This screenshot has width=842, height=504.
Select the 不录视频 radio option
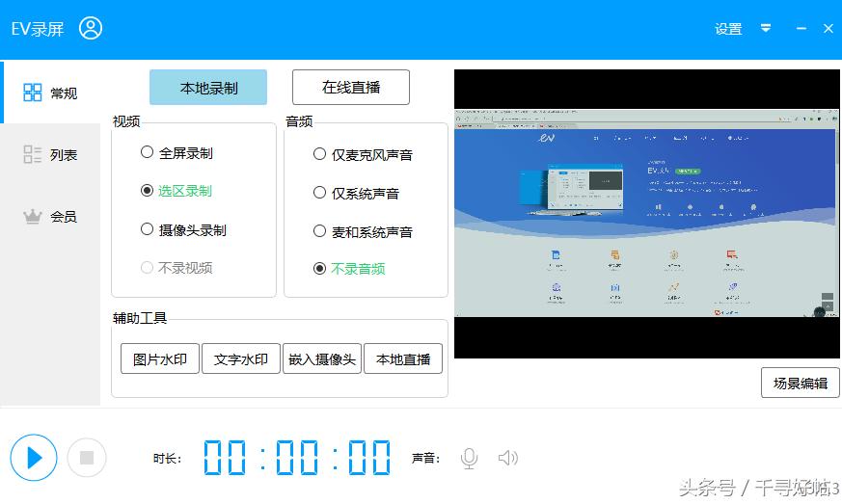pyautogui.click(x=177, y=267)
